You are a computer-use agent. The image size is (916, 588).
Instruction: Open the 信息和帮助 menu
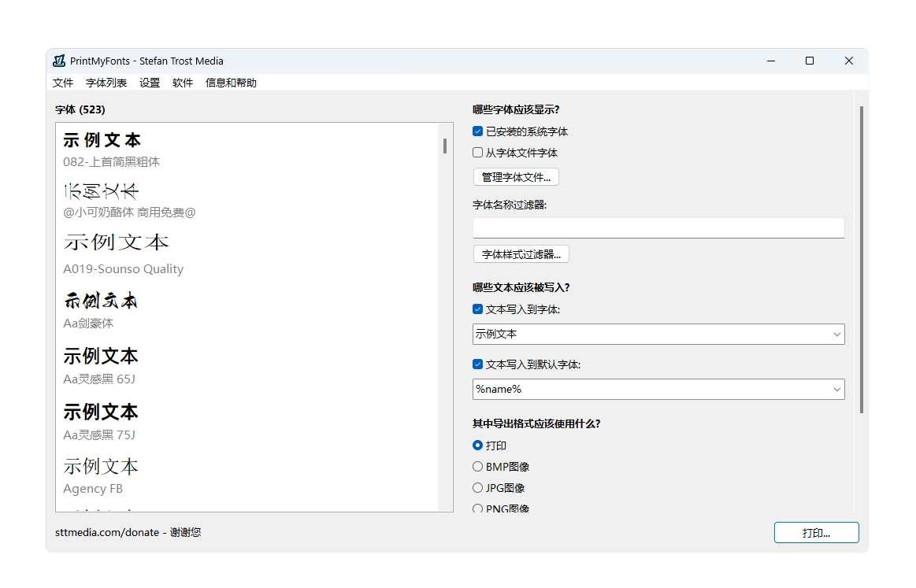(231, 83)
